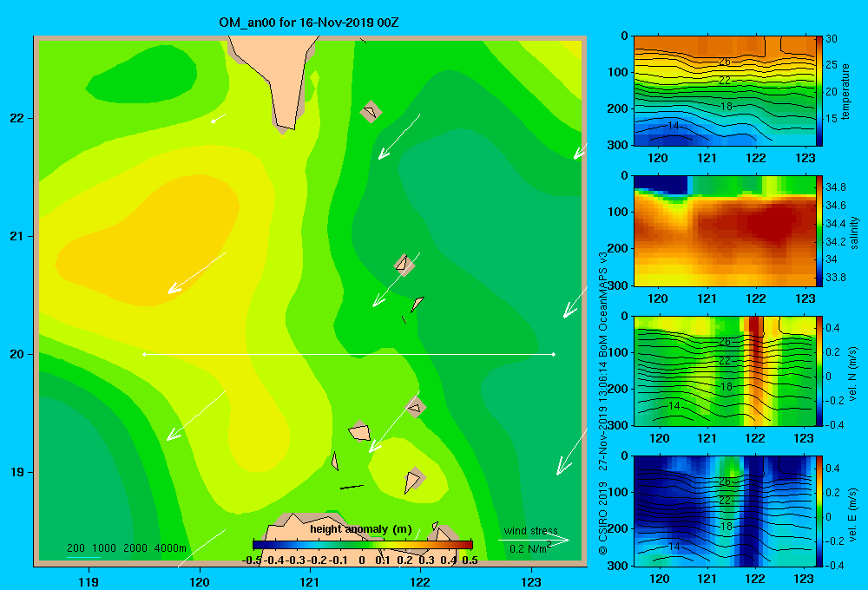
Task: Click the title "OM_an00 for 16-Nov-2019 00Z"
Action: [x=309, y=23]
